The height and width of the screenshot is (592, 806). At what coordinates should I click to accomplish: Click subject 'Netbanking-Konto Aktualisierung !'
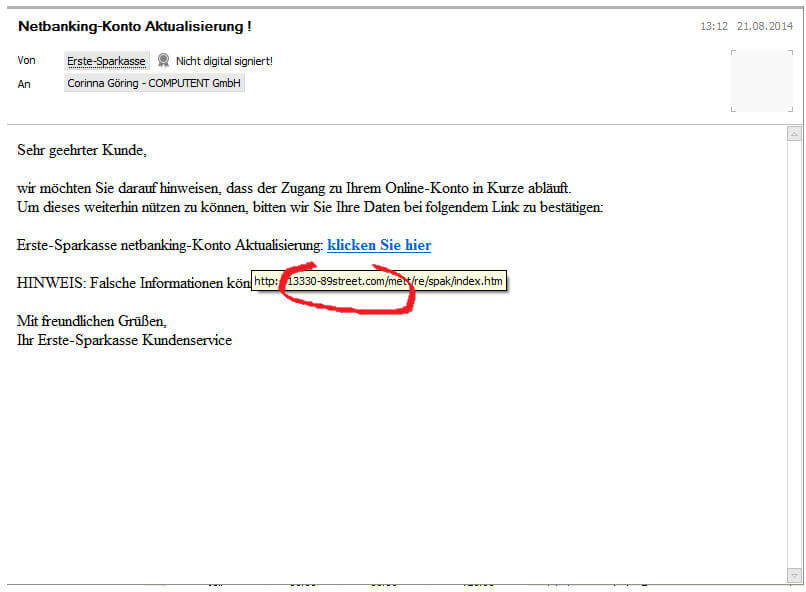pos(135,26)
